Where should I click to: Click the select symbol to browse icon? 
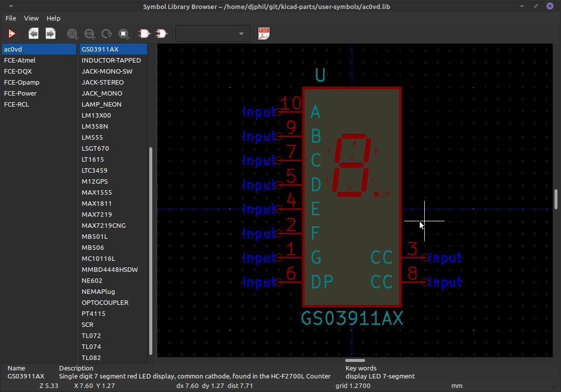12,34
